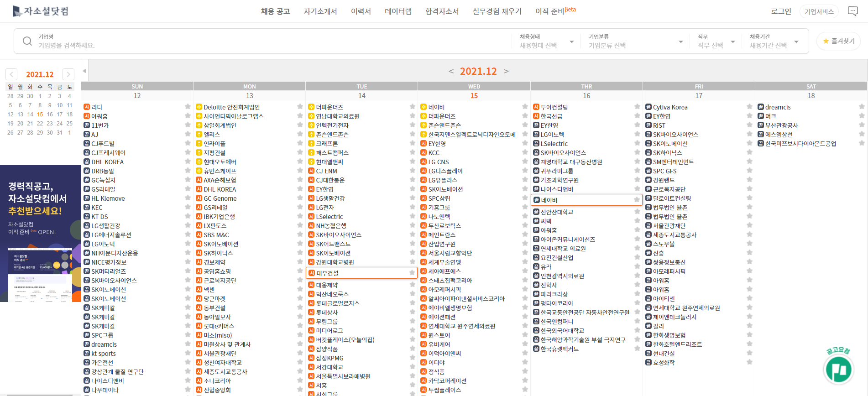This screenshot has width=868, height=396.
Task: Click the badge icon beside LG CNS
Action: pyautogui.click(x=424, y=162)
